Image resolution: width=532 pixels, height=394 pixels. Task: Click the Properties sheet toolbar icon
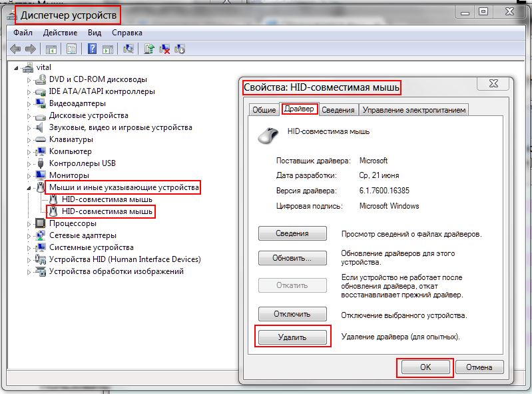click(71, 49)
